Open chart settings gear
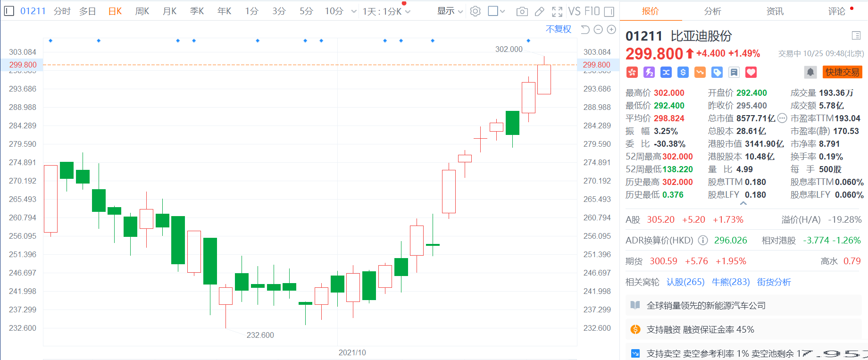 click(476, 11)
